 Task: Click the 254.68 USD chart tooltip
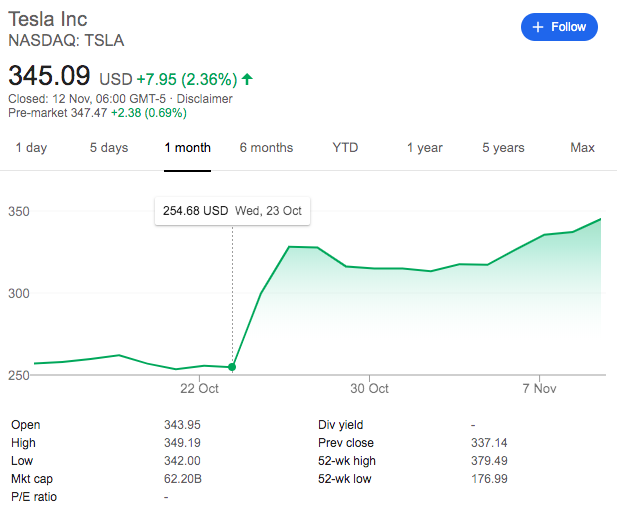click(x=232, y=211)
